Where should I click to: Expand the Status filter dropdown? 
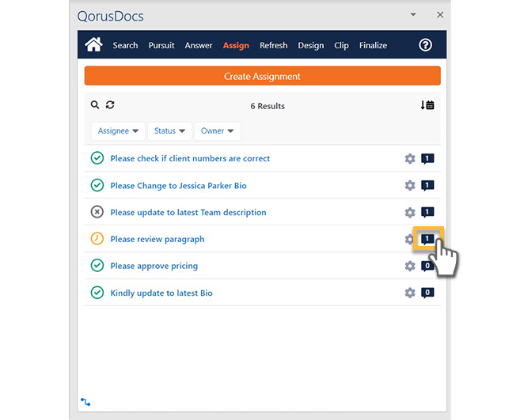[x=170, y=131]
